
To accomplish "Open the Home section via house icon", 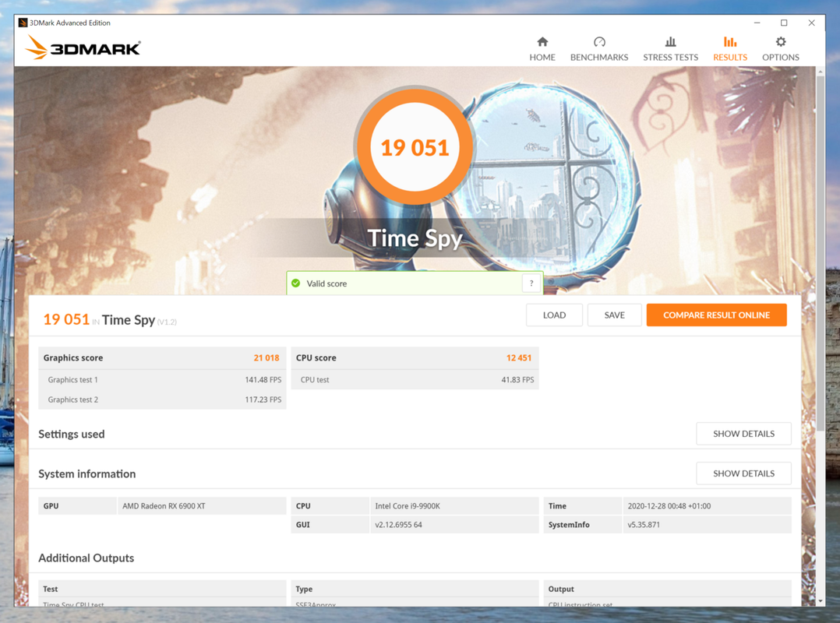I will (x=542, y=42).
